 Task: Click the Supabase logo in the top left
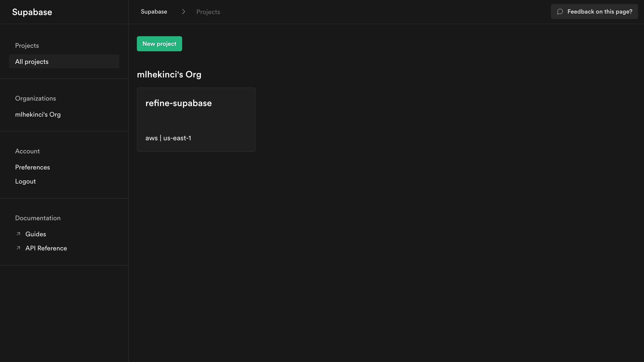click(32, 12)
